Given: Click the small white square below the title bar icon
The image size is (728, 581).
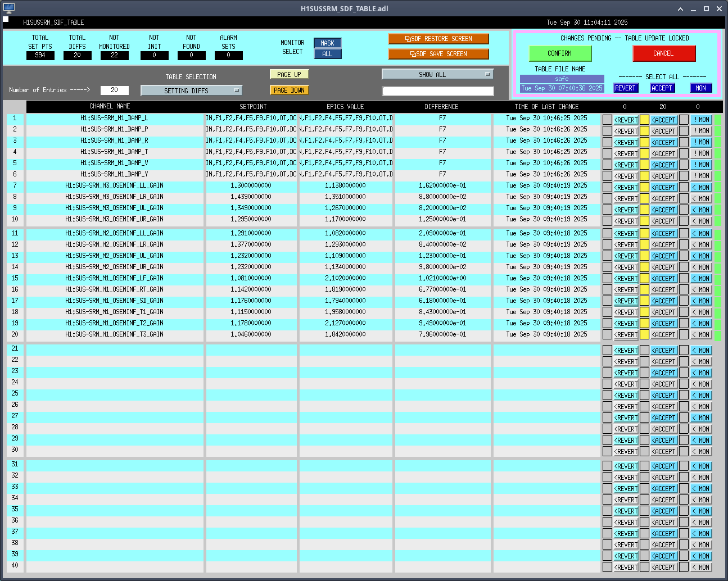Looking at the screenshot, I should 6,19.
